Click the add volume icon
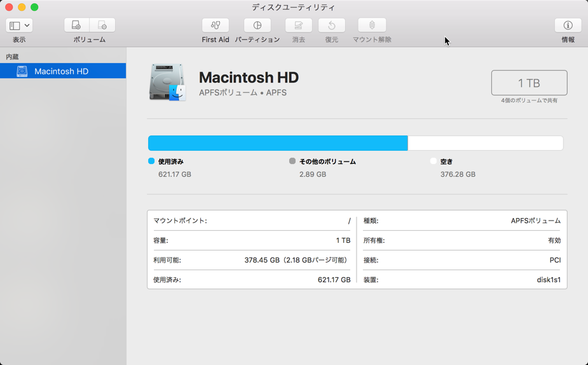 coord(76,25)
